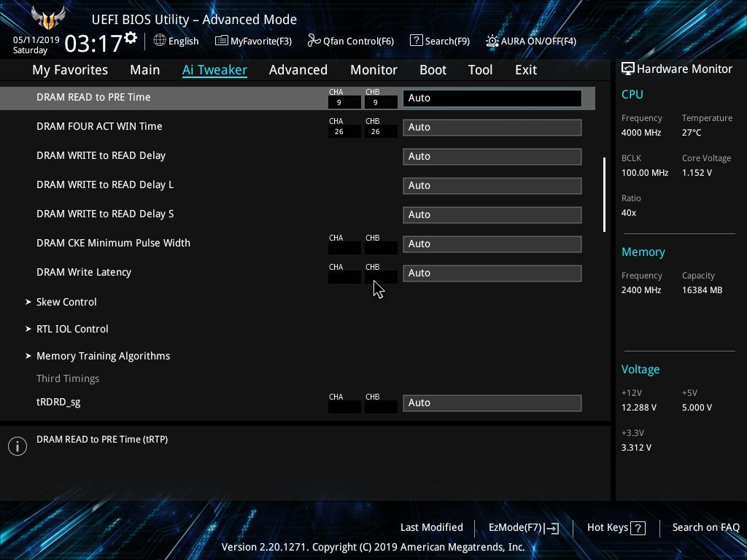747x560 pixels.
Task: Click CHB value 26 for FOUR ACT WIN
Action: (x=381, y=131)
